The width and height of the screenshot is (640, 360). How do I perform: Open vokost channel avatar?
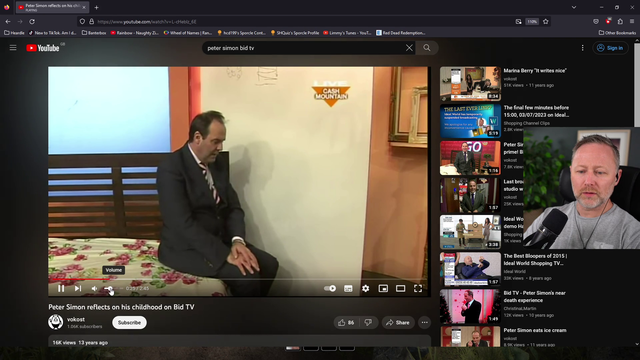tap(56, 322)
